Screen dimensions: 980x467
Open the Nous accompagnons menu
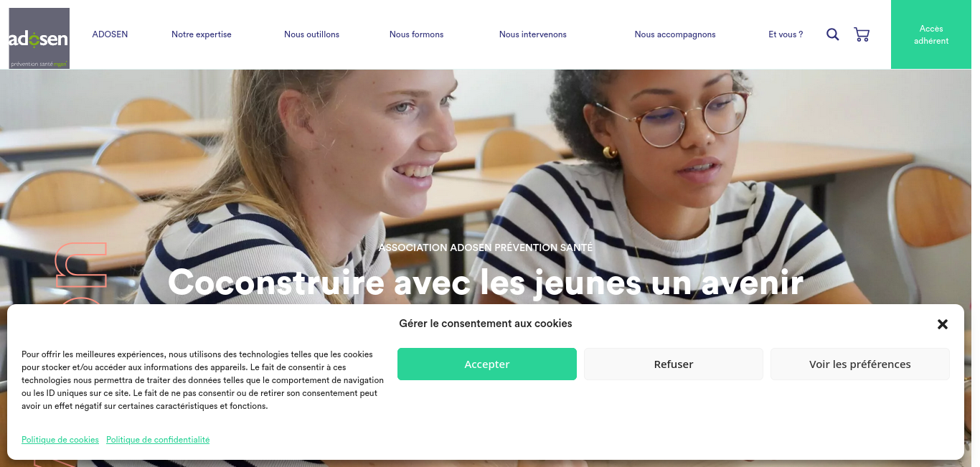click(675, 34)
